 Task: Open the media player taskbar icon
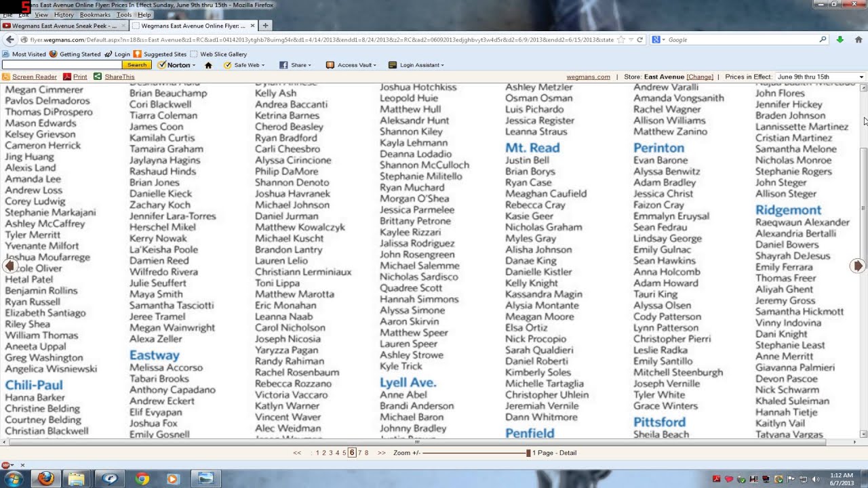(172, 479)
